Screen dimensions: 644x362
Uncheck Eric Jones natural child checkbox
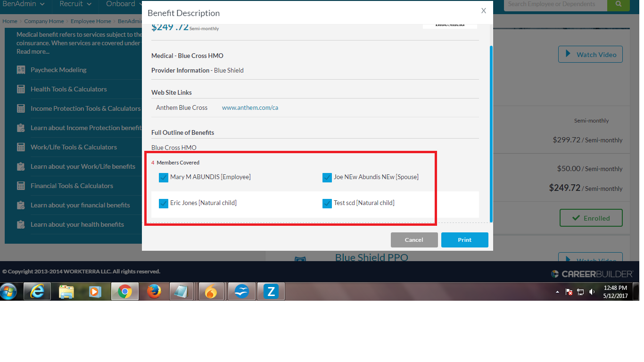pos(164,204)
